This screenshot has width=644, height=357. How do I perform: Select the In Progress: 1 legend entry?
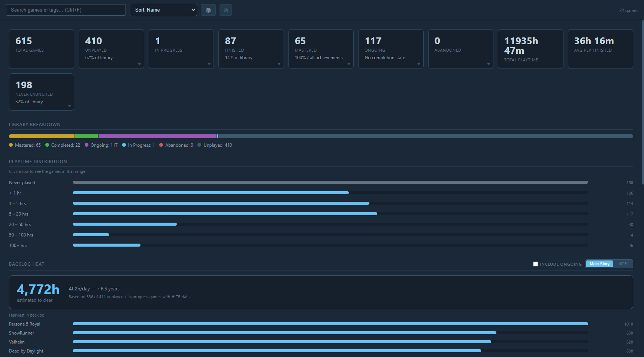138,145
